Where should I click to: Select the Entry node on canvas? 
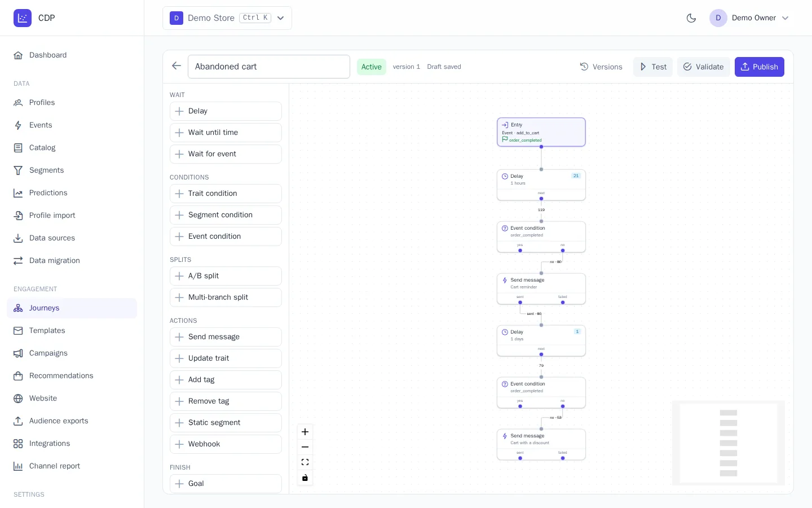pos(541,132)
